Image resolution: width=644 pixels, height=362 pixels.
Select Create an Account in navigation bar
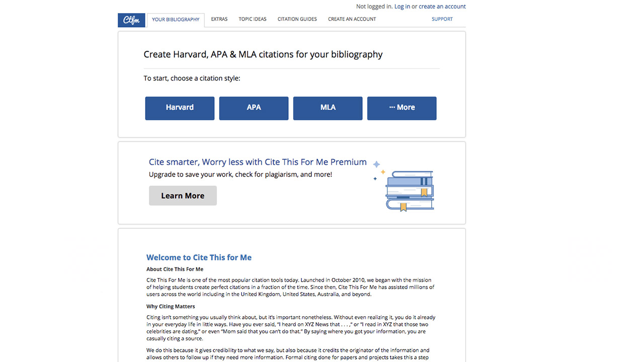tap(352, 19)
